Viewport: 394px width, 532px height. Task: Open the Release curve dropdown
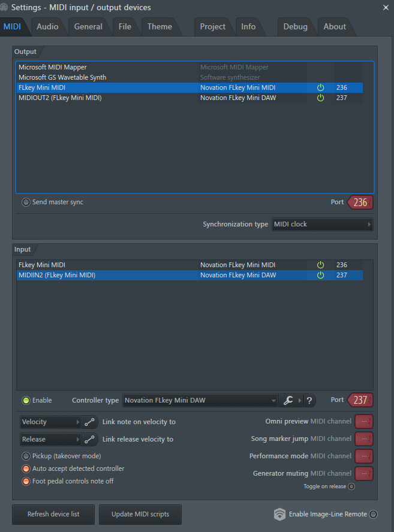click(x=50, y=439)
